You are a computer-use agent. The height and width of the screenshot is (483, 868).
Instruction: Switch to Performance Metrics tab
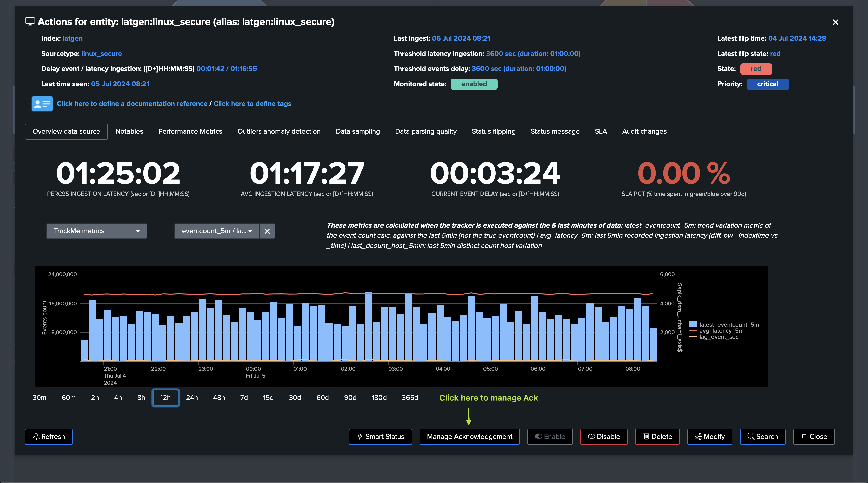[x=190, y=131]
